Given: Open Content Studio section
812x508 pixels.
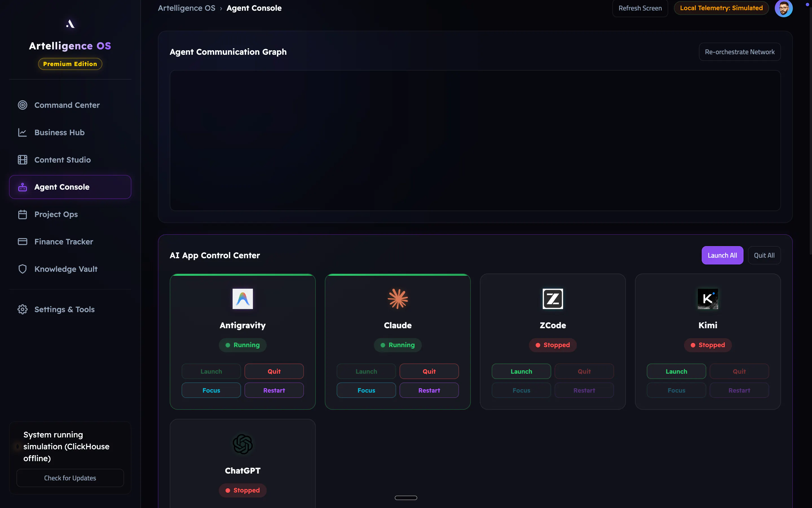Looking at the screenshot, I should tap(70, 160).
